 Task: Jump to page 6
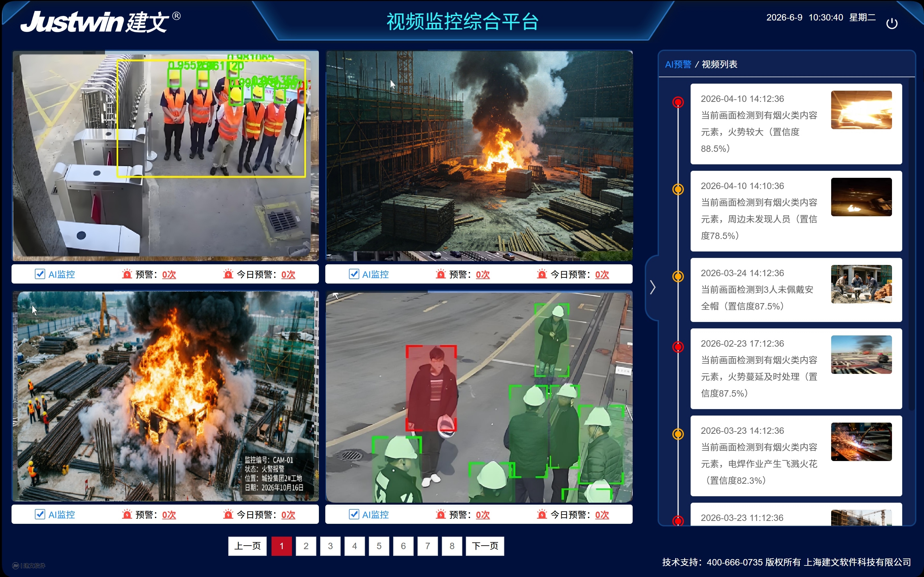(403, 546)
